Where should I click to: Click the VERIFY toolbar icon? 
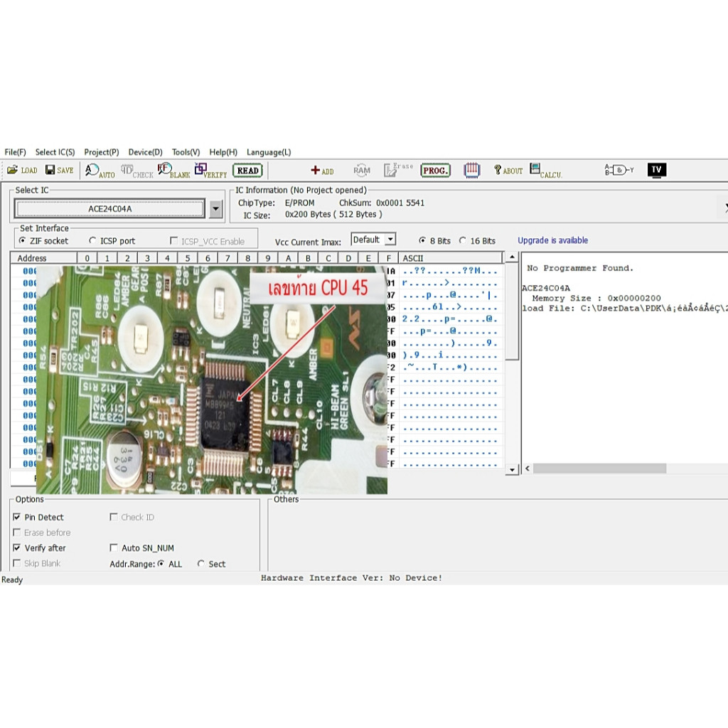tap(210, 171)
